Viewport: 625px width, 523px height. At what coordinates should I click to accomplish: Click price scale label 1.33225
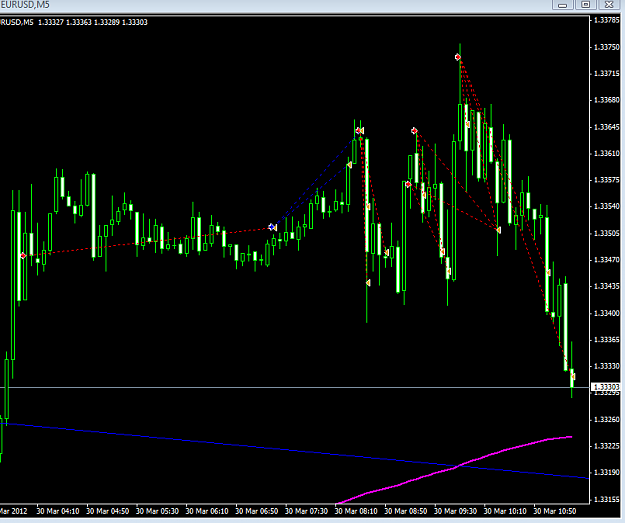click(607, 446)
